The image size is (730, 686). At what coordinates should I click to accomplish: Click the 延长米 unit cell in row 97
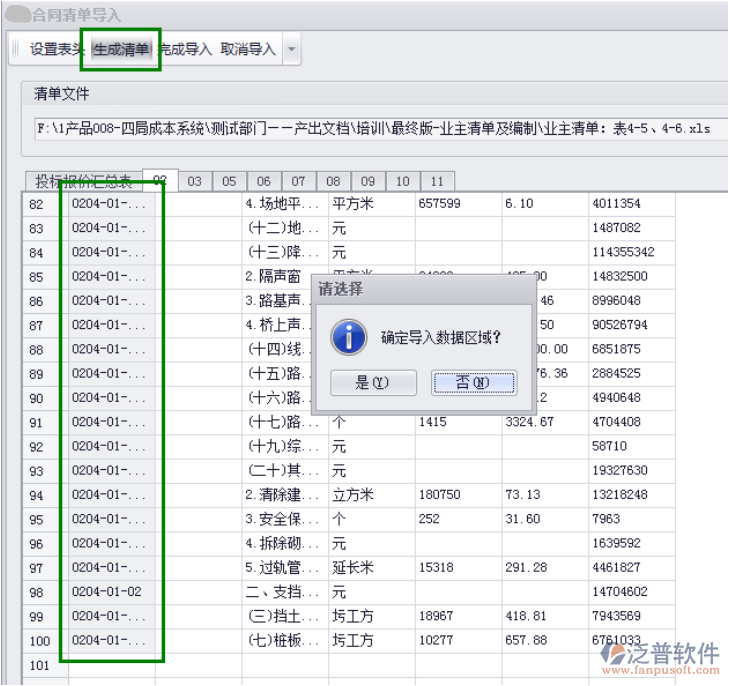pyautogui.click(x=372, y=568)
